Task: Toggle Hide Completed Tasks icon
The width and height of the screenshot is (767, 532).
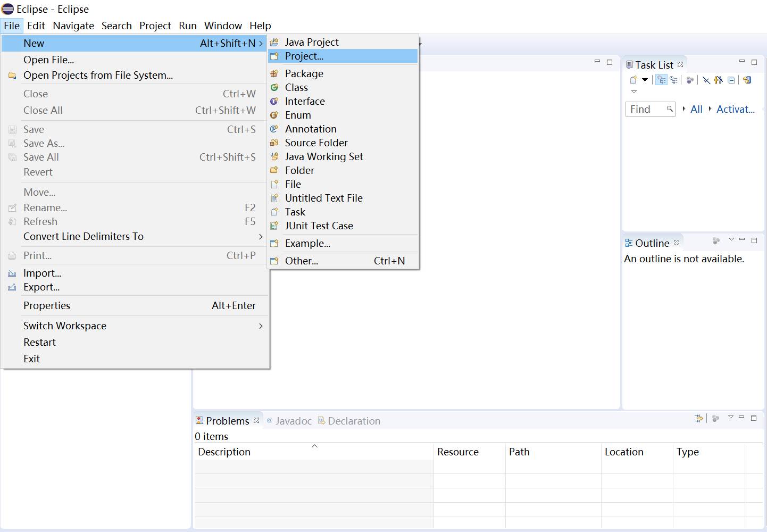Action: click(x=706, y=80)
